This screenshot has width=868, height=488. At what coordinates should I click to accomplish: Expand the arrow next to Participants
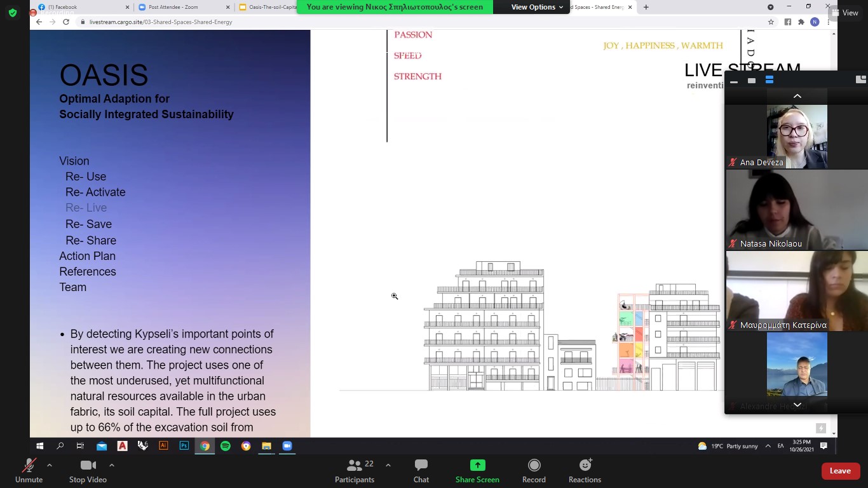388,465
